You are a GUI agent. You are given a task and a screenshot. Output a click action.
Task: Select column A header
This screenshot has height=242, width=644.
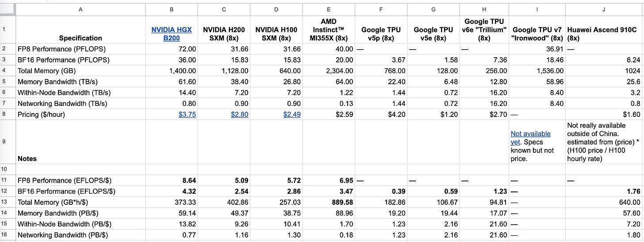[80, 9]
